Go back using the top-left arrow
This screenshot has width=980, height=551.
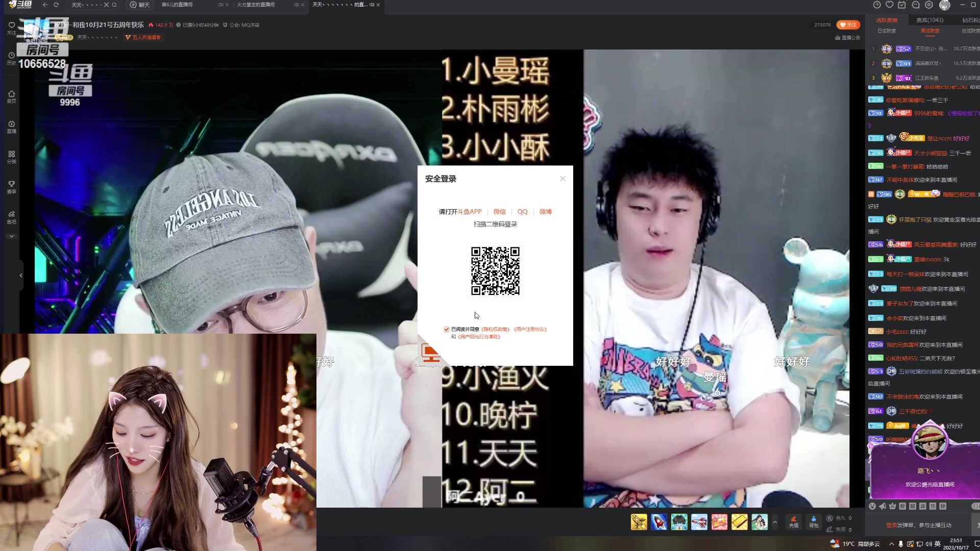(45, 5)
